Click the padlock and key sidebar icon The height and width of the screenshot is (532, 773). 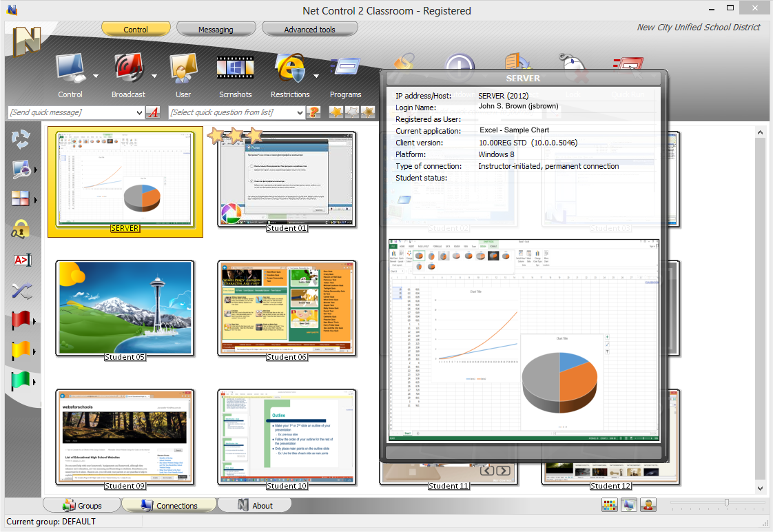(x=21, y=229)
